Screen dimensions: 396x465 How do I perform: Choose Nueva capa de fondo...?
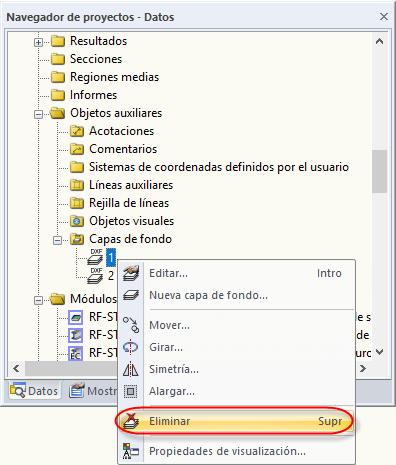[236, 295]
